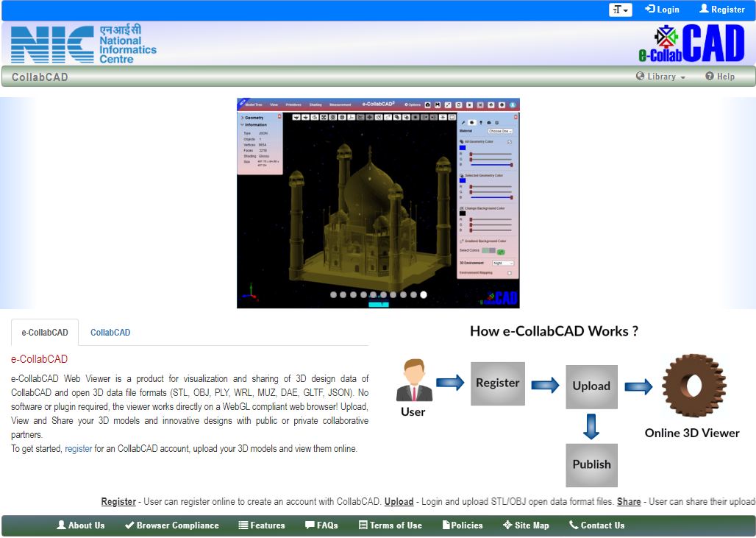Click the e-CollabCAD logo at top right

691,43
